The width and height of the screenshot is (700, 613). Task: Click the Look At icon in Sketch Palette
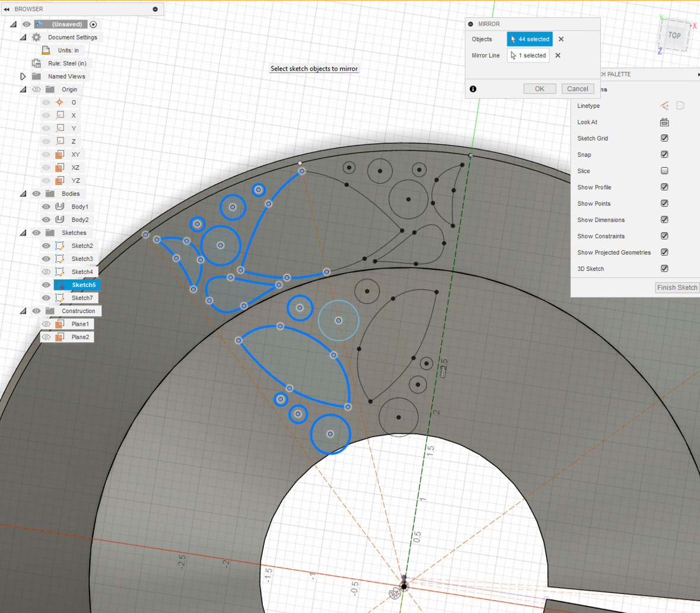[664, 122]
